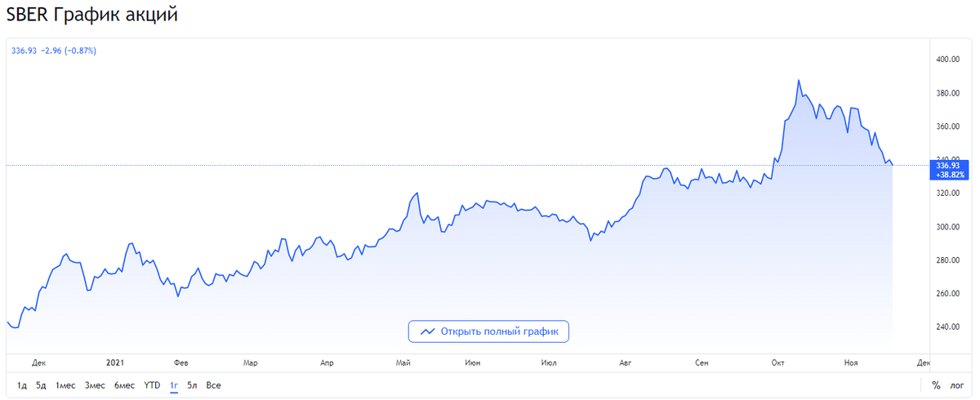
Task: Click the 2021 marker on the time axis
Action: (117, 362)
